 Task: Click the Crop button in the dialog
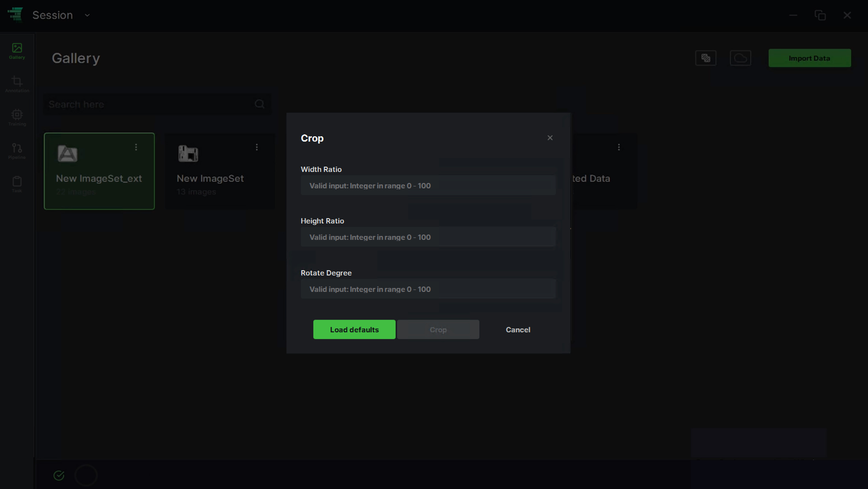438,330
